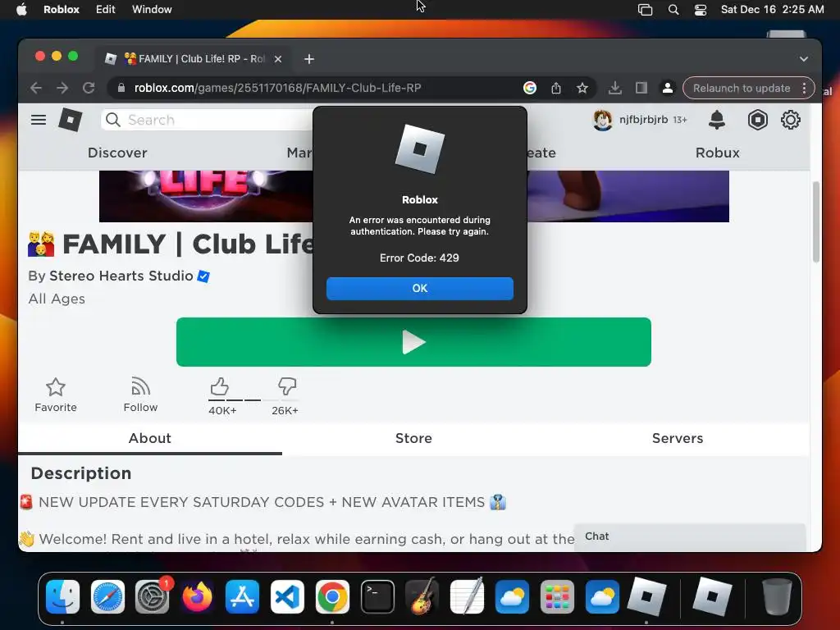Click the page vertical scrollbar
The height and width of the screenshot is (630, 840).
click(816, 221)
